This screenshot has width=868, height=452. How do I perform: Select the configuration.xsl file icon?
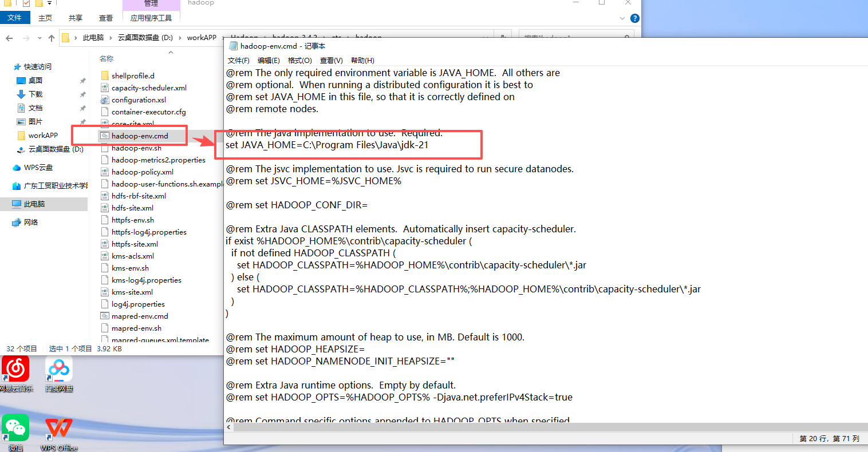(x=105, y=100)
